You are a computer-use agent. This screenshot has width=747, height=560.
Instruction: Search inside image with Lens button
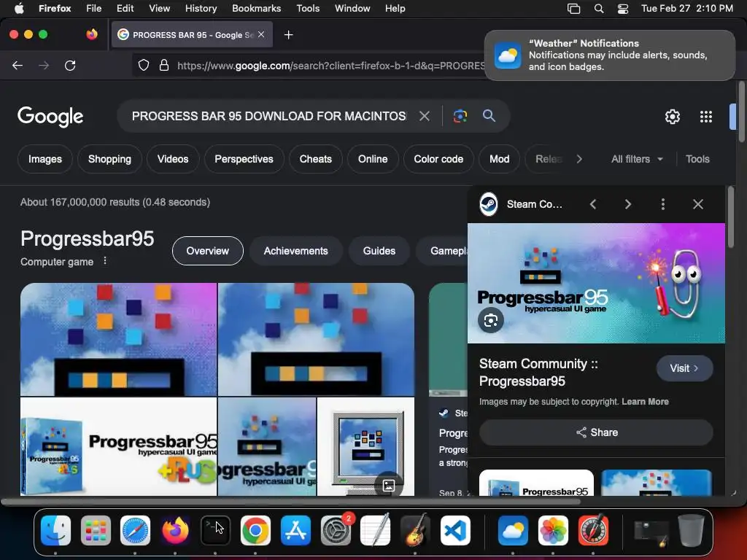tap(491, 321)
